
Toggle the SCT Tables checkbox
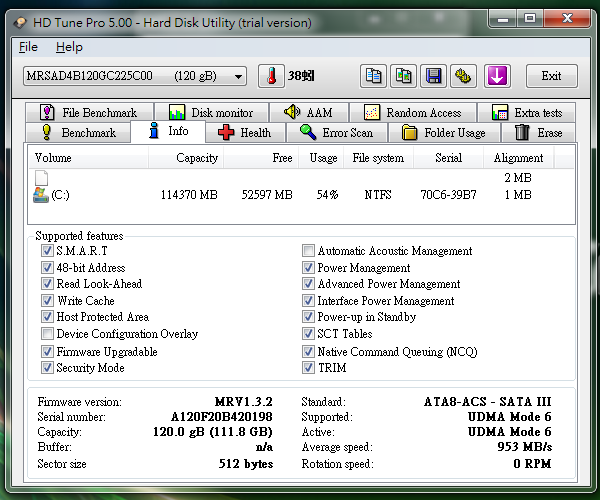[308, 334]
